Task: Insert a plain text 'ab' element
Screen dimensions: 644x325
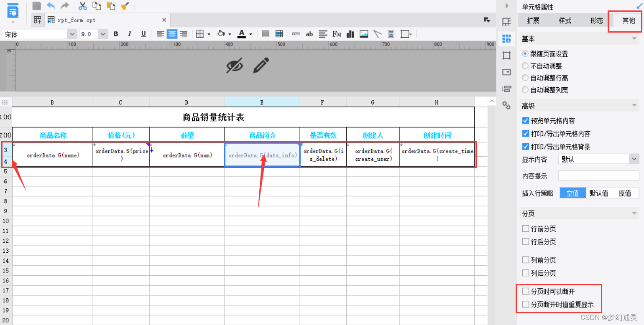Action: click(x=309, y=34)
